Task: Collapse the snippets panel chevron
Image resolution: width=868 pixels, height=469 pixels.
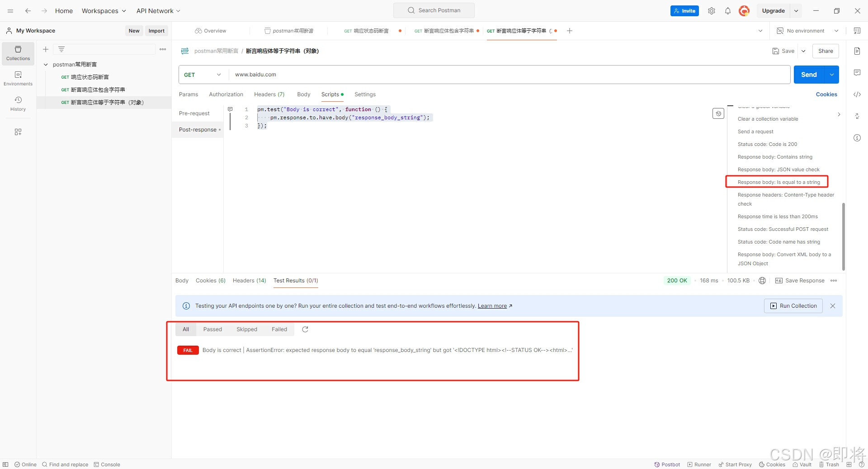Action: click(x=839, y=114)
